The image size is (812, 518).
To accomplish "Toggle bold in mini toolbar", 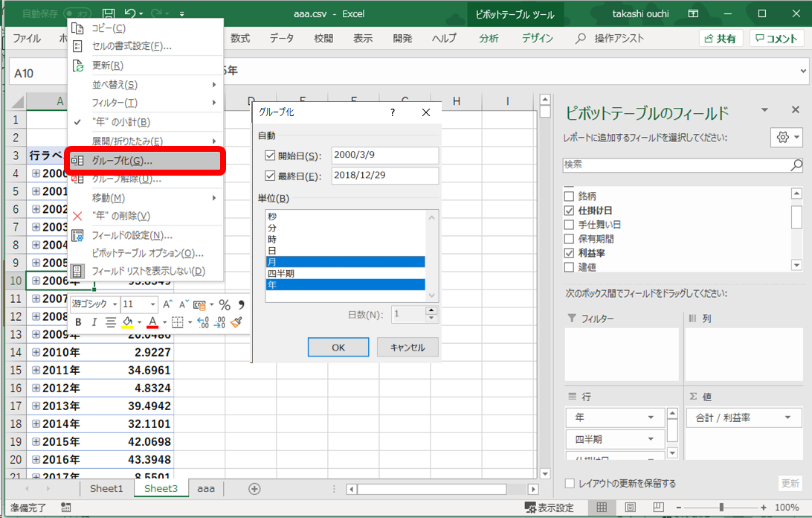I will coord(78,322).
